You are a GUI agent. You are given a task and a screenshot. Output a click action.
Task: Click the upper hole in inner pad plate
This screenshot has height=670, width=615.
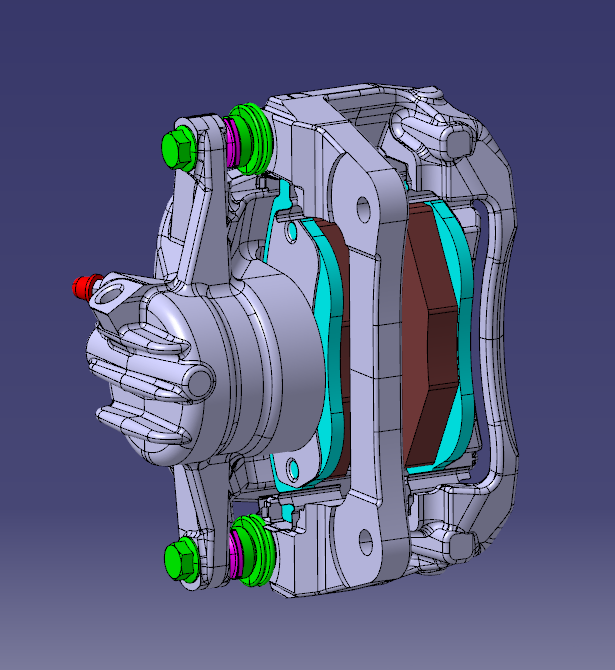pos(292,231)
